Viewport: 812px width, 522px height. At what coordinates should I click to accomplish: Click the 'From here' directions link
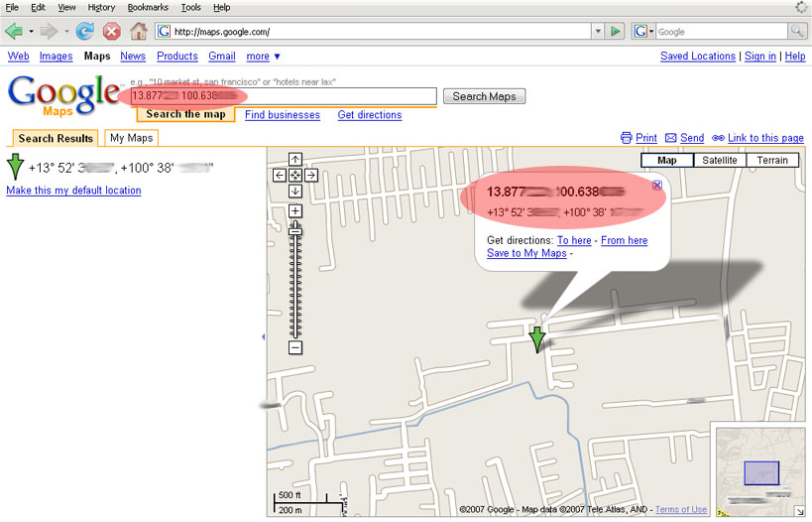[624, 240]
